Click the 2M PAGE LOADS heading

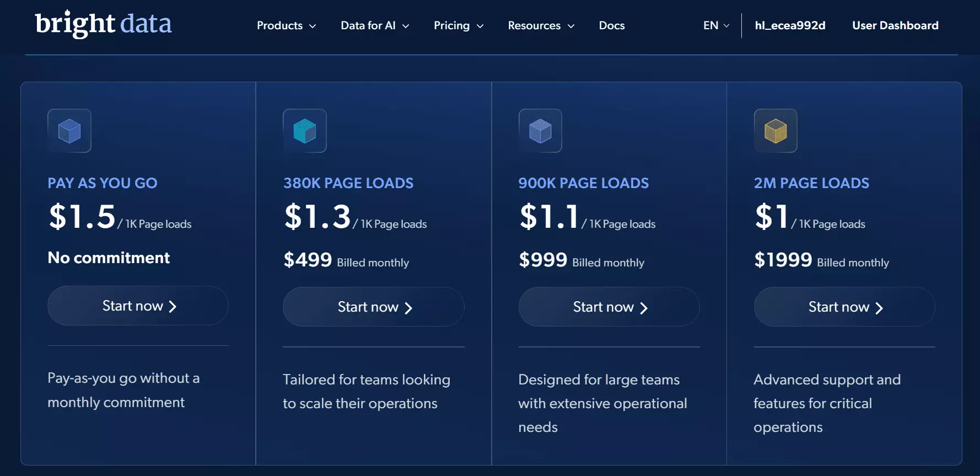(811, 183)
